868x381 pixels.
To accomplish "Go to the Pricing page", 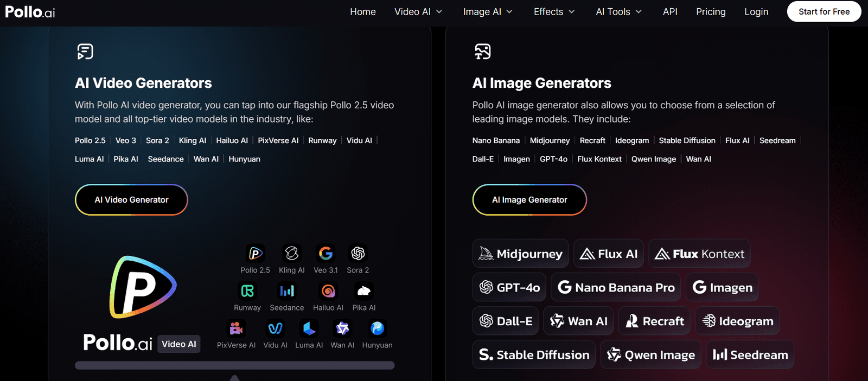I will [x=711, y=12].
